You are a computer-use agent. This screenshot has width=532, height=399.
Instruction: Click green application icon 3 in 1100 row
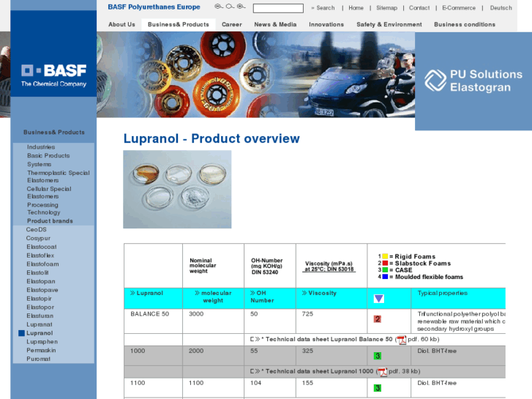378,388
